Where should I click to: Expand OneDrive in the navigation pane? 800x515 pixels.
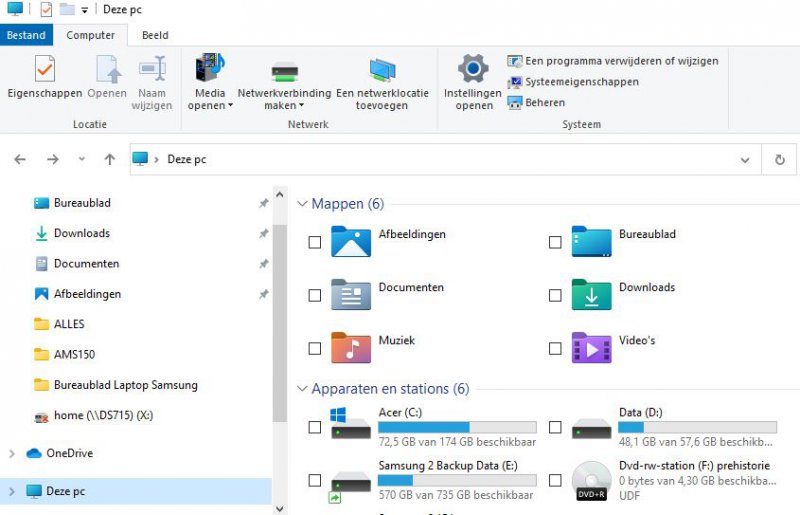tap(12, 454)
